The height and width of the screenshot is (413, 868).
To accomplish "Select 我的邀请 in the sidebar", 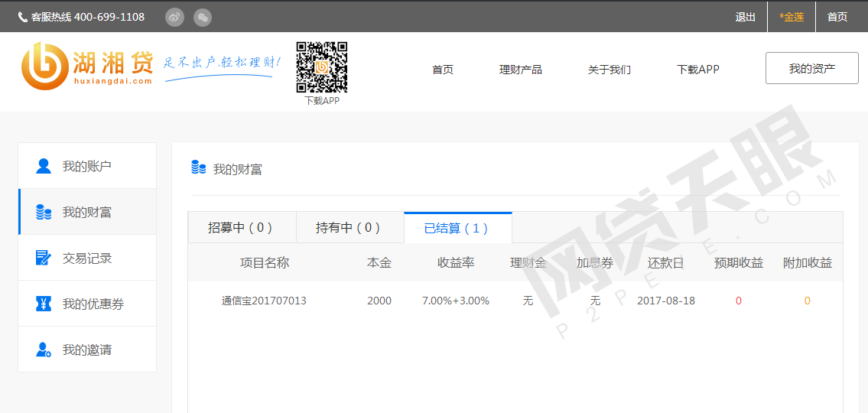I will point(87,350).
